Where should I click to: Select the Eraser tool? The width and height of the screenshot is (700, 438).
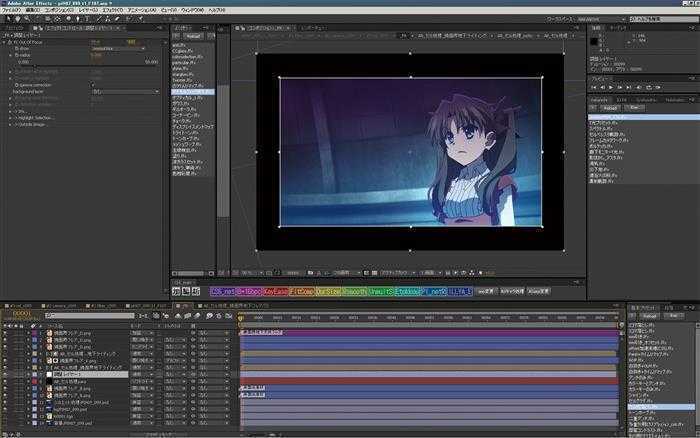coord(117,19)
